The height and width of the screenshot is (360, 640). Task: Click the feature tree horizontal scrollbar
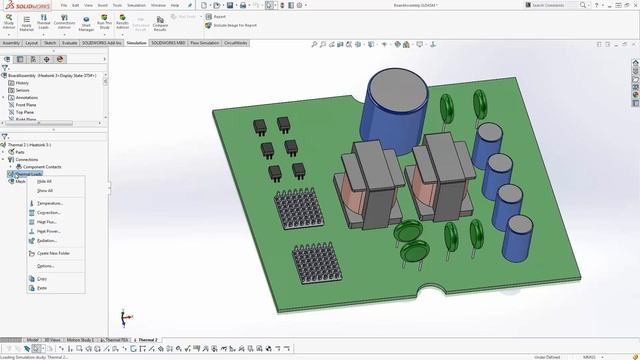[39, 123]
